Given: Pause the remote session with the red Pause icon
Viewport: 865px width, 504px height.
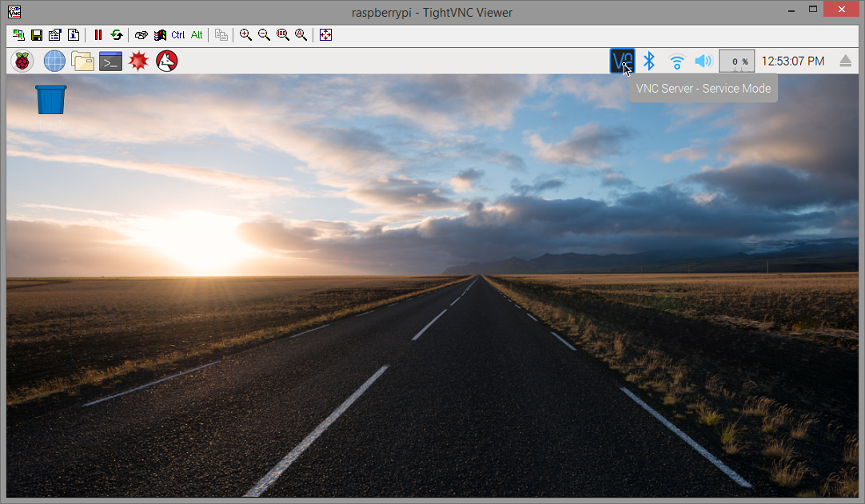Looking at the screenshot, I should (98, 34).
